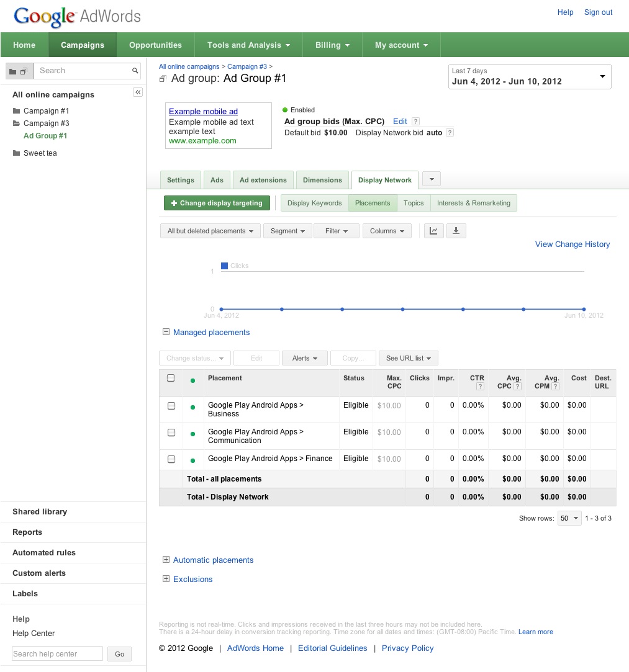Toggle select-all checkbox in table header
This screenshot has width=629, height=672.
click(x=171, y=378)
